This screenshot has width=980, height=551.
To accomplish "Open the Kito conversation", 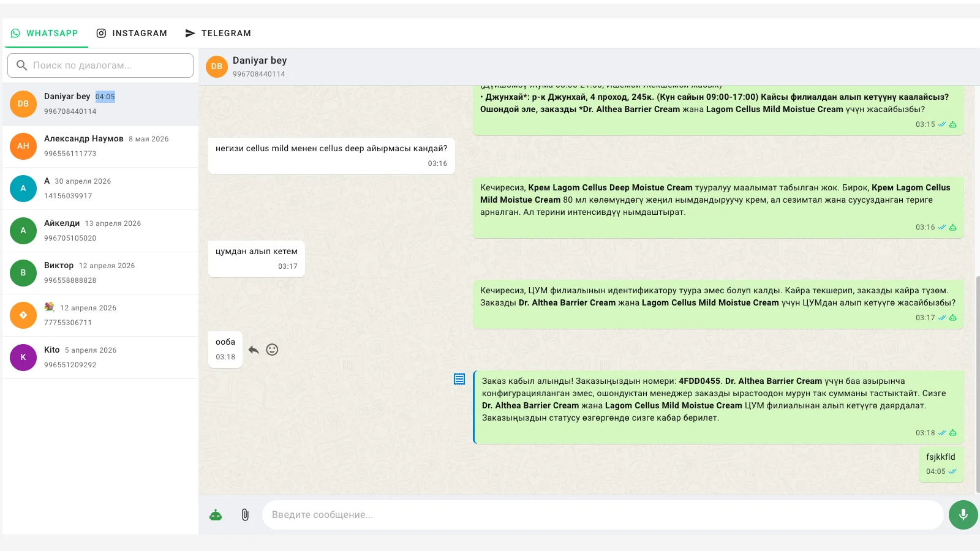I will [x=100, y=358].
